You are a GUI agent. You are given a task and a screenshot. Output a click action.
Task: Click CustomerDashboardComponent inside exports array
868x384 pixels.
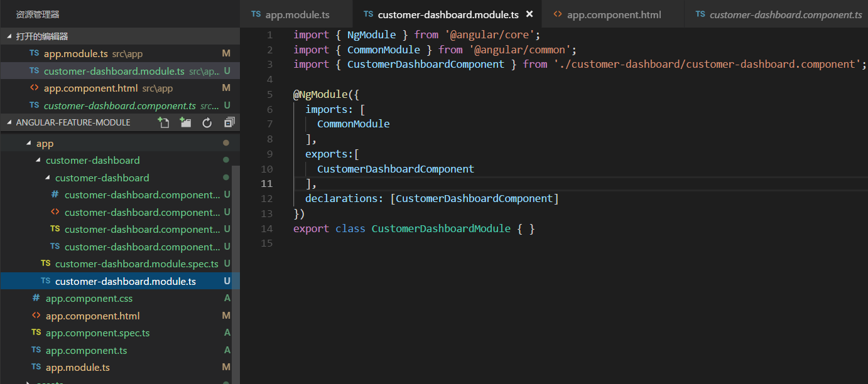396,169
